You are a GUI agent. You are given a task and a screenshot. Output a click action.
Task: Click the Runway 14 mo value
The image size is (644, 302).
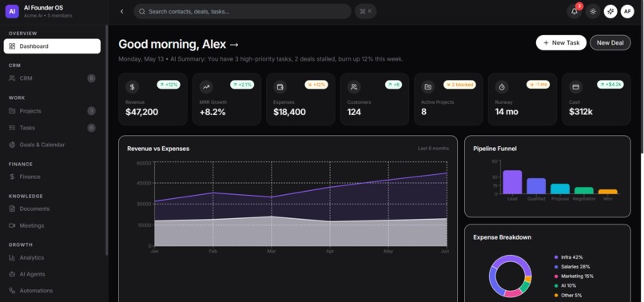507,112
